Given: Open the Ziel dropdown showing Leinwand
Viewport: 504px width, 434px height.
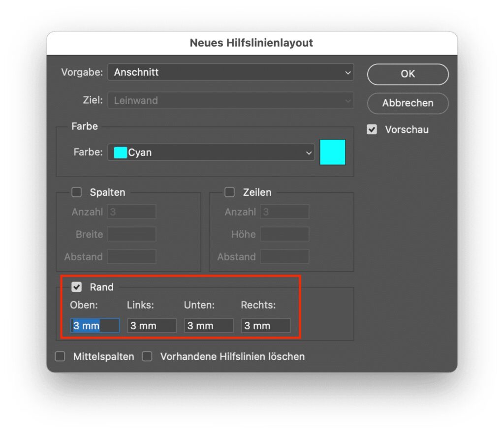Looking at the screenshot, I should point(230,100).
